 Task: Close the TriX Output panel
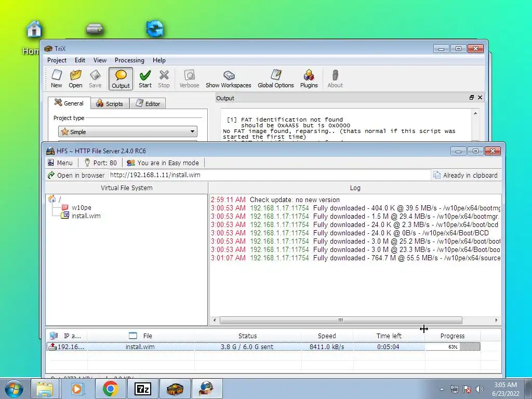(480, 98)
